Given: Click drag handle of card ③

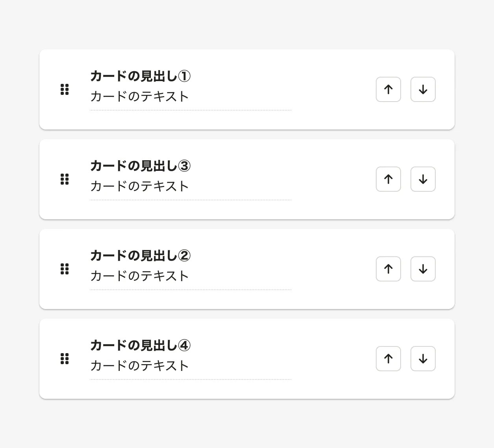Looking at the screenshot, I should 65,179.
